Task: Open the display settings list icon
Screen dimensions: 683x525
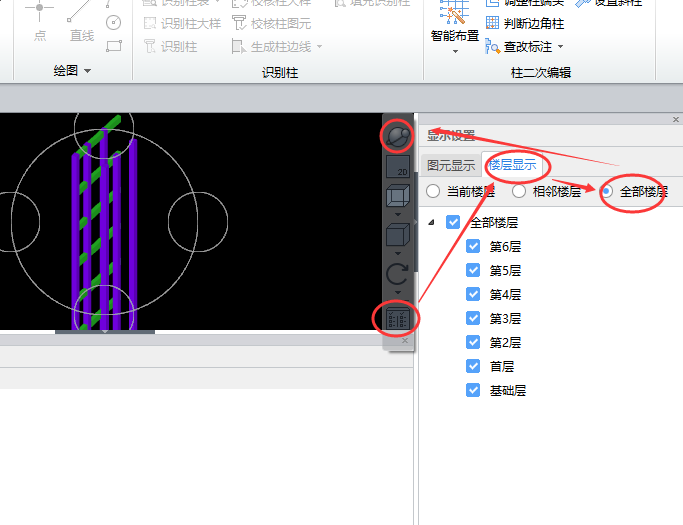Action: pos(398,318)
